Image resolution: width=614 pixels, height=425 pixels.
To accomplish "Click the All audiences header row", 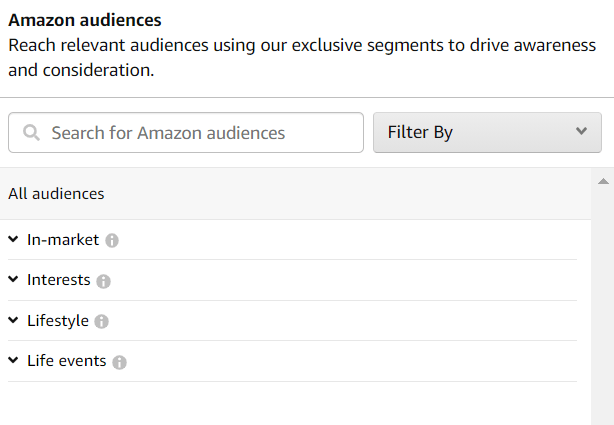I will 290,194.
